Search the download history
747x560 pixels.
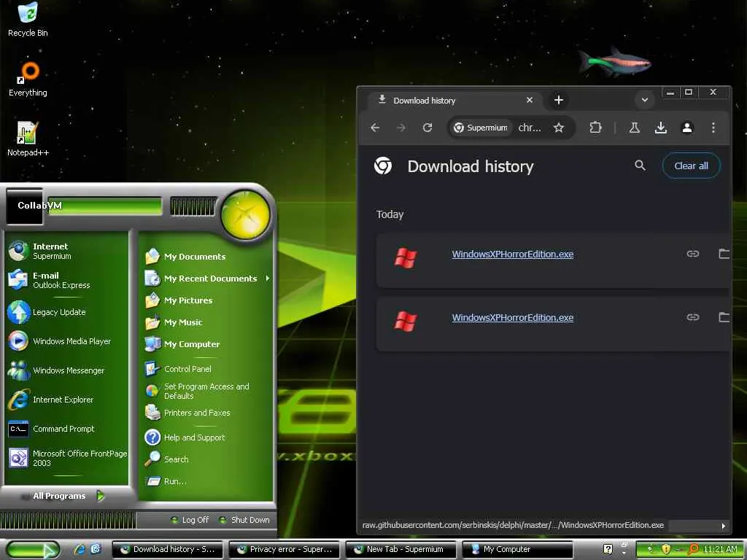640,166
